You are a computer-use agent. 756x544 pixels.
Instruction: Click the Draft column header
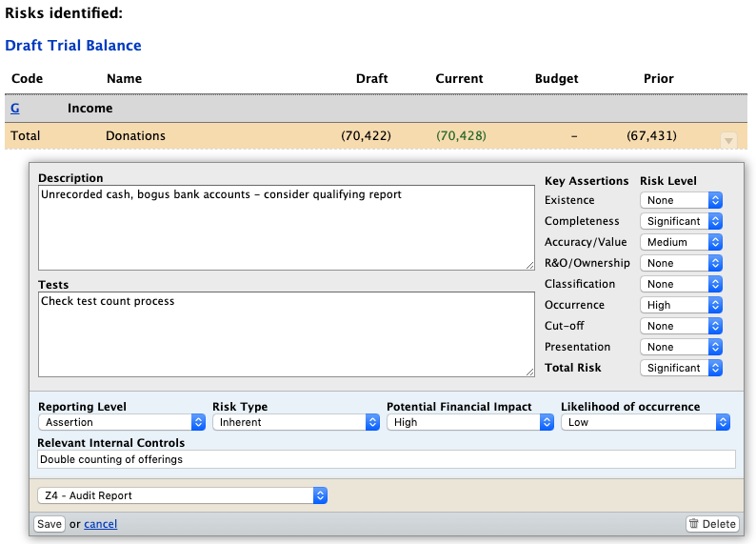point(371,79)
